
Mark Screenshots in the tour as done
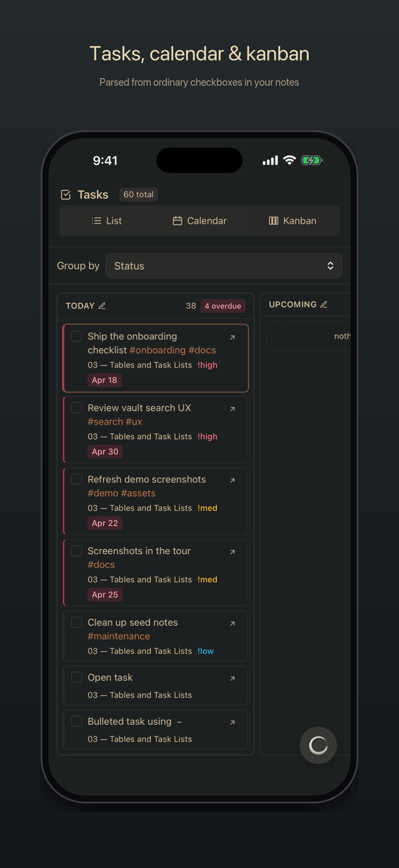point(76,551)
